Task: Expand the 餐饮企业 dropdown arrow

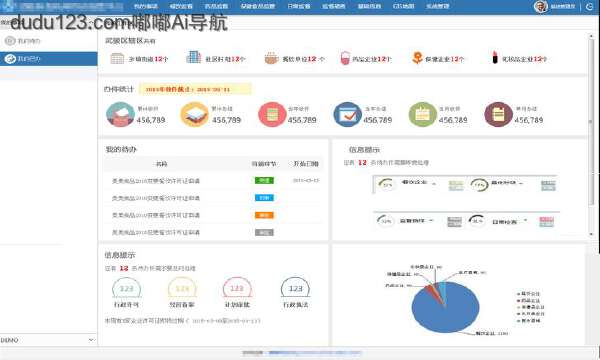Action: (434, 184)
